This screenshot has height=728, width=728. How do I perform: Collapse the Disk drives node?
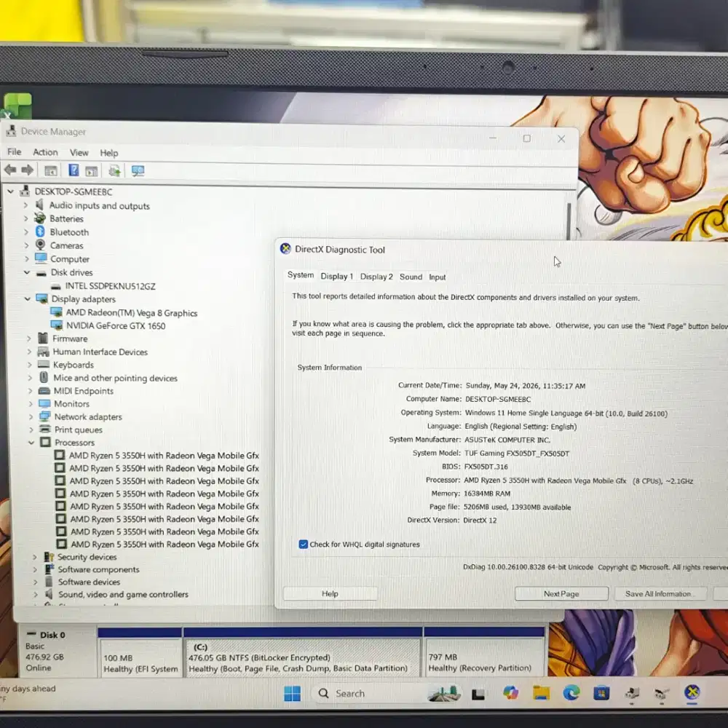click(27, 272)
